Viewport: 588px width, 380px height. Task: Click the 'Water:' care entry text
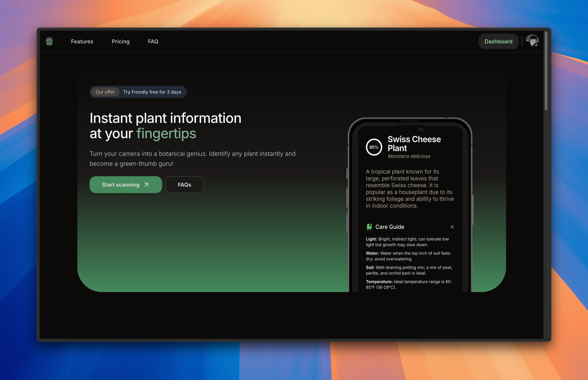coord(408,256)
